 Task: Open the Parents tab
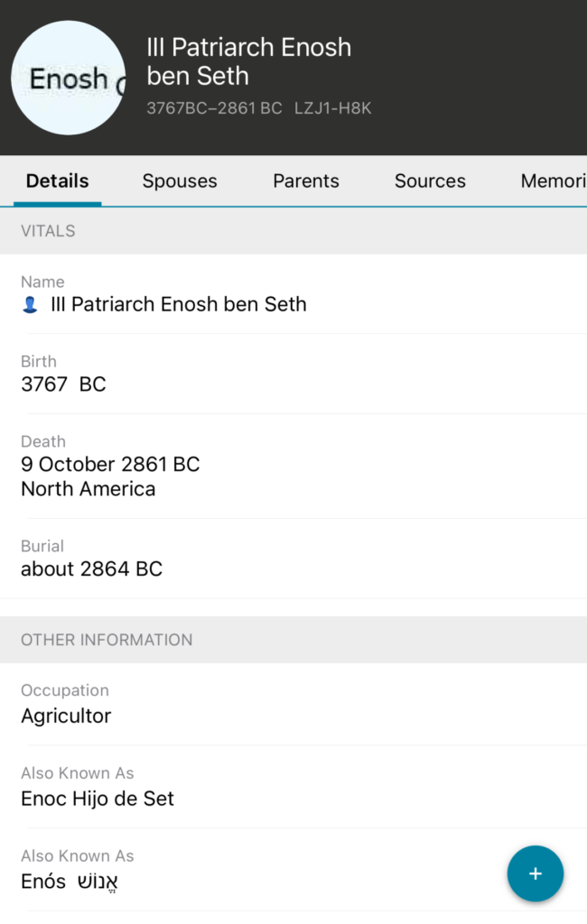pos(306,180)
